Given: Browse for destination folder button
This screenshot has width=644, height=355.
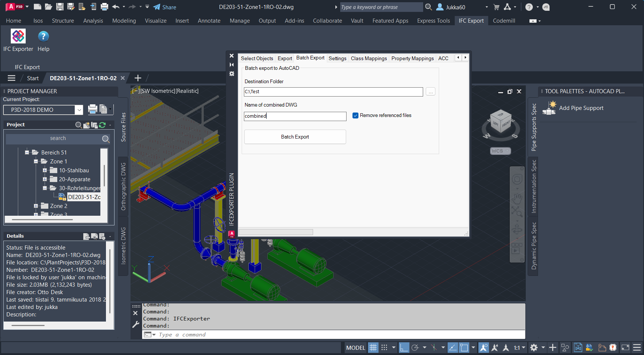Looking at the screenshot, I should 431,92.
